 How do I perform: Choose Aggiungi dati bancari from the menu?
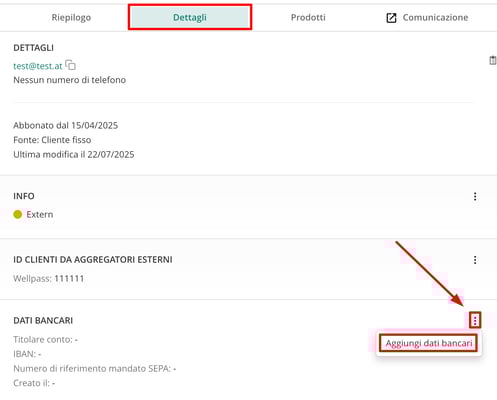(429, 343)
